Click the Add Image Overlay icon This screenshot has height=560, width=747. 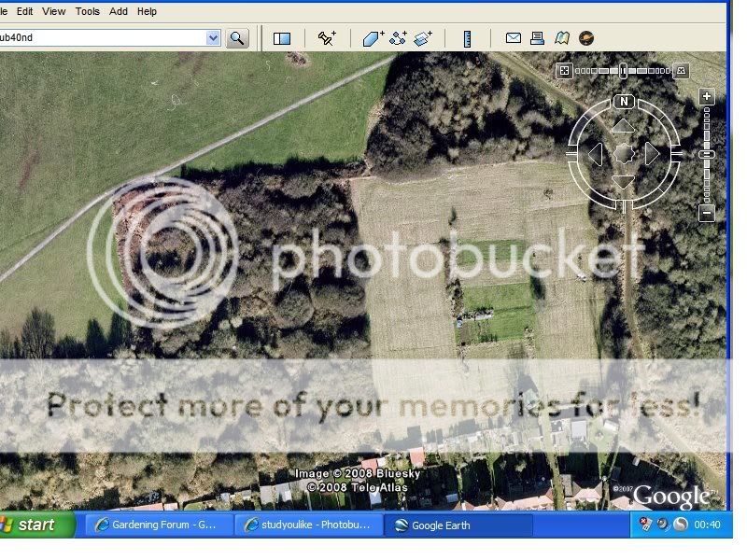click(x=423, y=38)
